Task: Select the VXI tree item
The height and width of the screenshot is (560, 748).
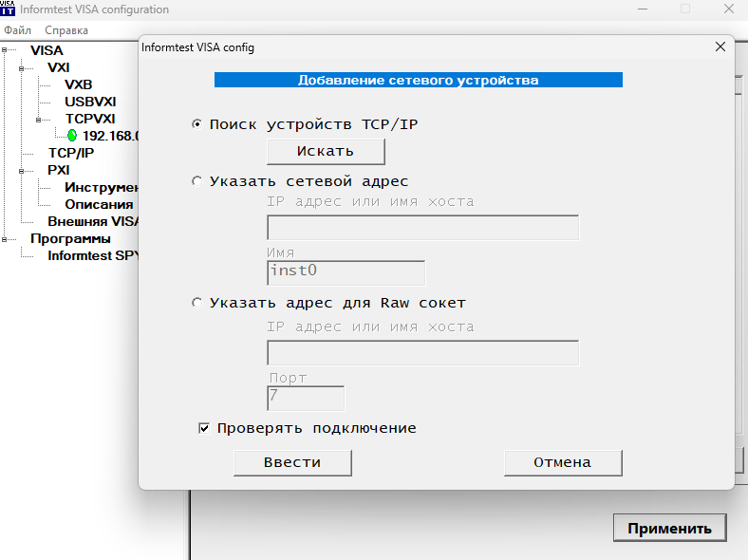Action: tap(59, 67)
